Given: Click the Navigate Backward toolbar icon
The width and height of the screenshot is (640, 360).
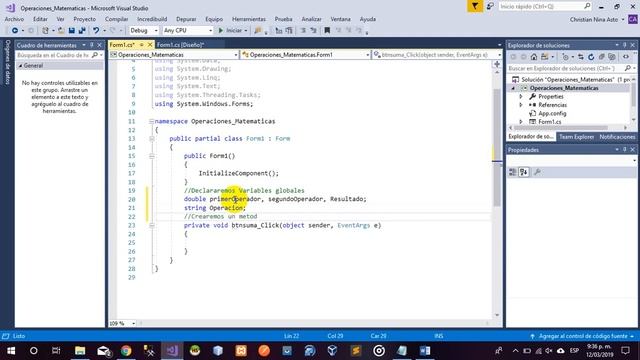Looking at the screenshot, I should pyautogui.click(x=15, y=30).
